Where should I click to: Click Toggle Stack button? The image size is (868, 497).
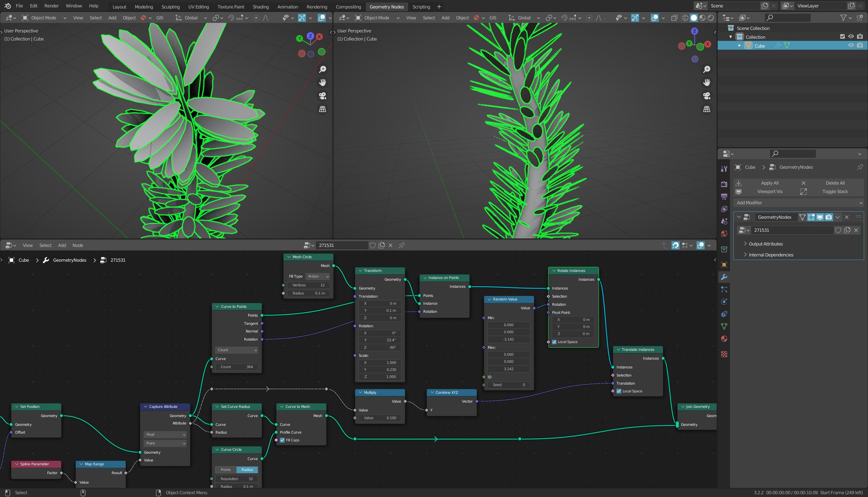click(x=831, y=192)
